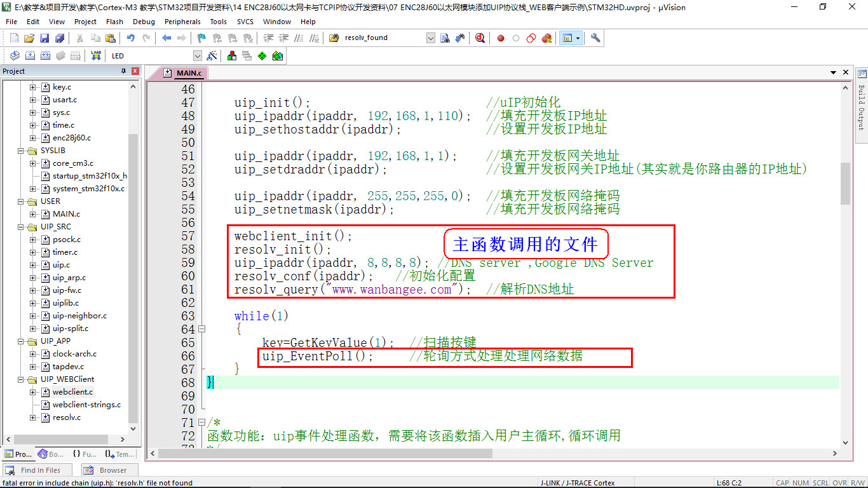Start the debug session
The width and height of the screenshot is (868, 488).
[x=480, y=38]
